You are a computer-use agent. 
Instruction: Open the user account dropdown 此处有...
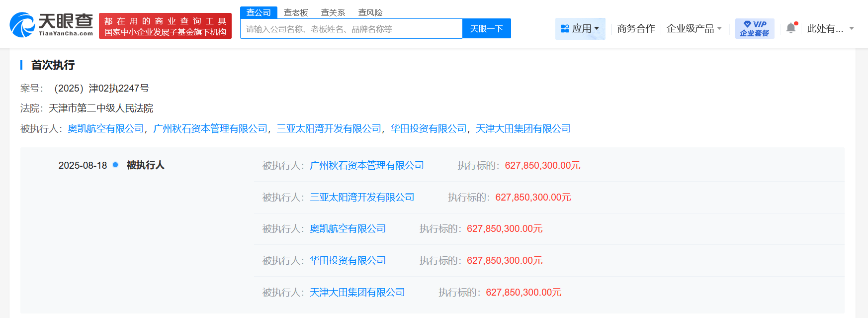[x=830, y=29]
